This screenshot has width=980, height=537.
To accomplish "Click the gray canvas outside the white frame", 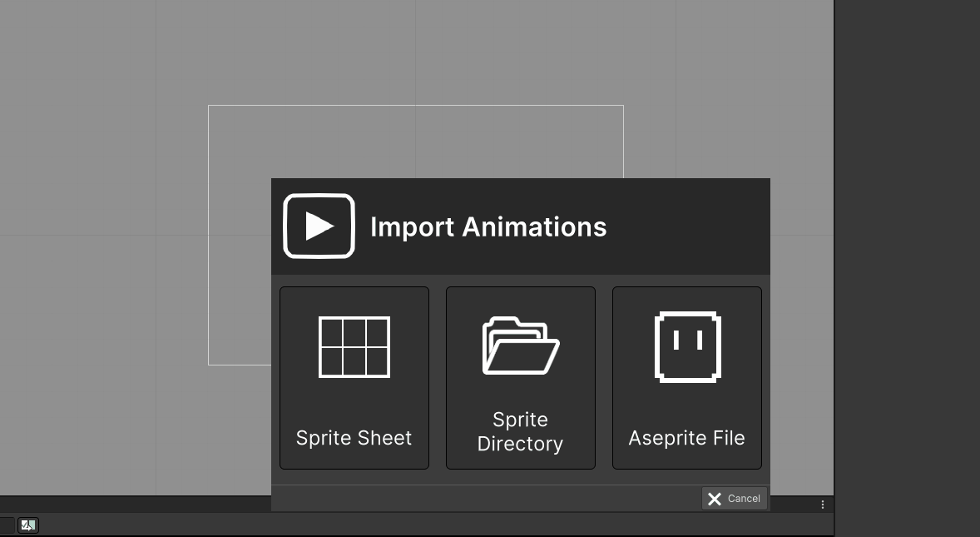I will point(100,250).
